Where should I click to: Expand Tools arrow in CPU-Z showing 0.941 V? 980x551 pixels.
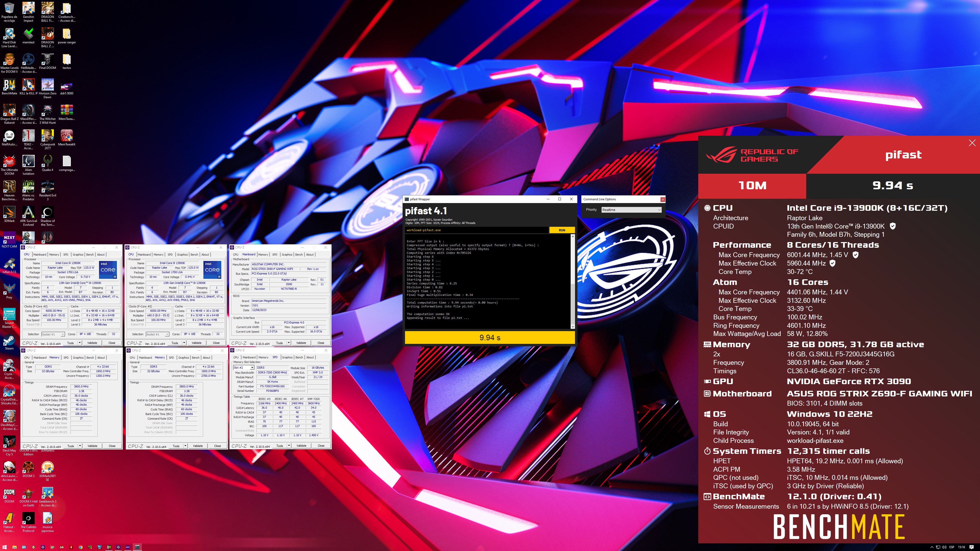tap(184, 343)
